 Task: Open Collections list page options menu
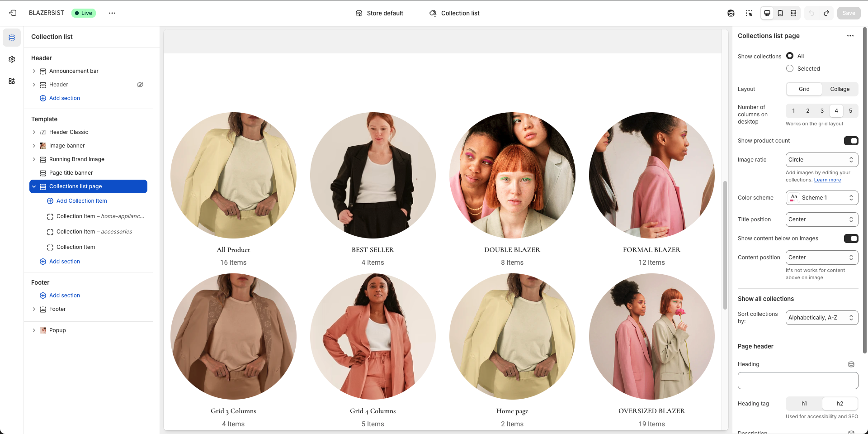[x=850, y=36]
